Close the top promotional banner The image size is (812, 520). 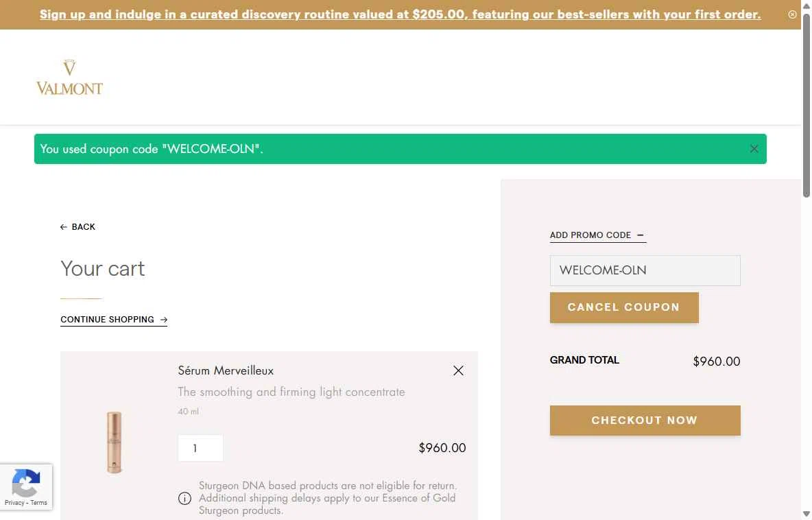tap(792, 14)
